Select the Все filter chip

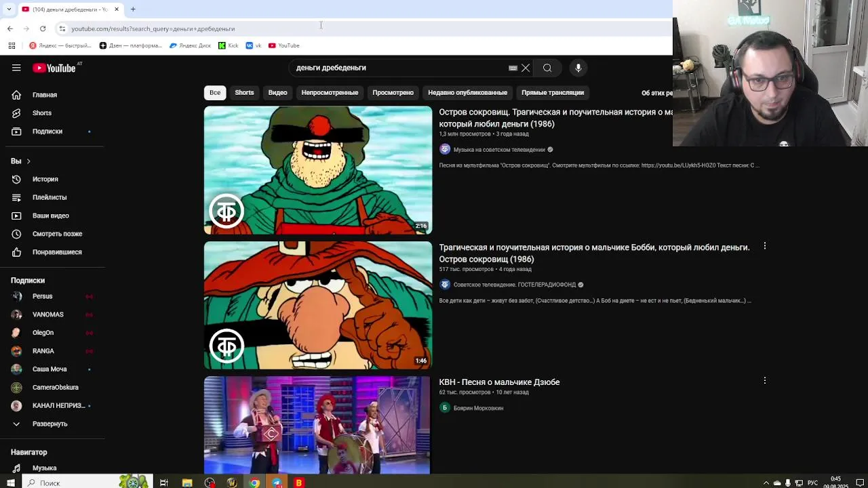tap(215, 92)
